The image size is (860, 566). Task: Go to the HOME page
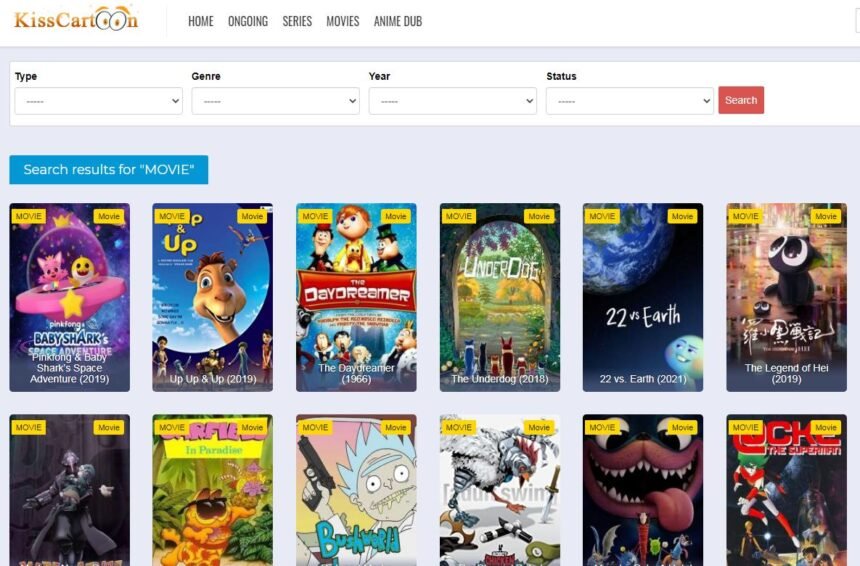pyautogui.click(x=201, y=21)
